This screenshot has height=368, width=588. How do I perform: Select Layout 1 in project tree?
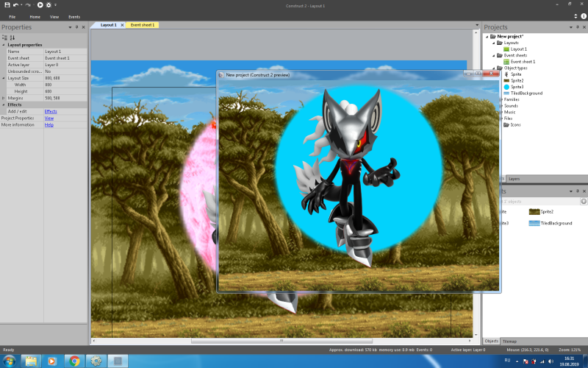point(518,49)
